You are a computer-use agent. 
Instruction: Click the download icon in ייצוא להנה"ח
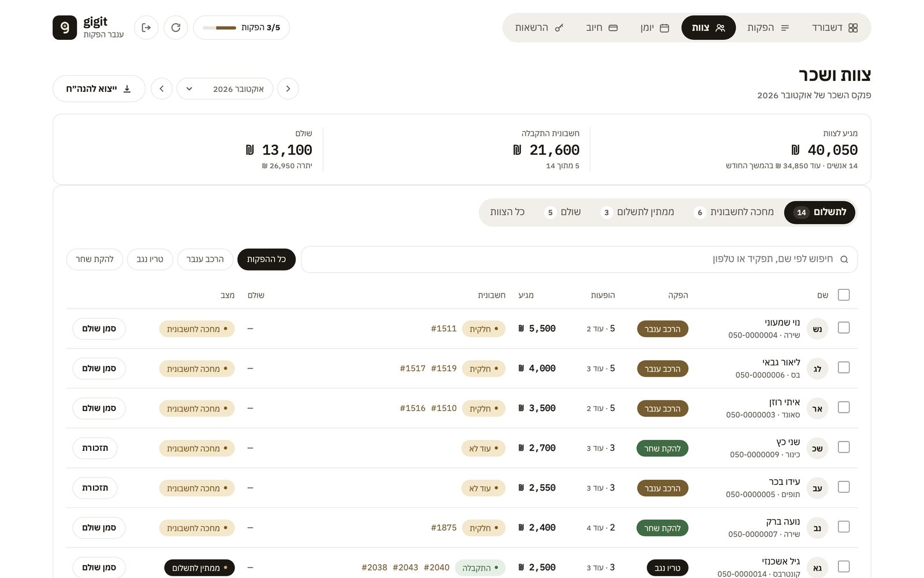click(x=127, y=89)
